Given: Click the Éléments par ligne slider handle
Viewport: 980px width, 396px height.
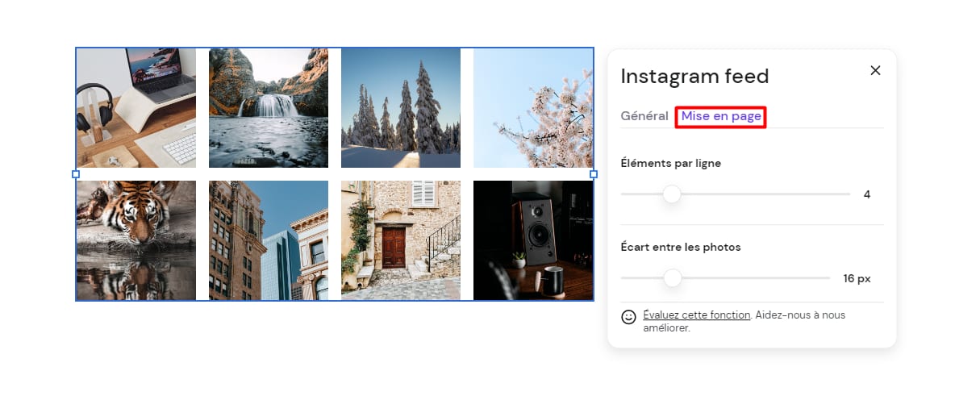Looking at the screenshot, I should (672, 194).
